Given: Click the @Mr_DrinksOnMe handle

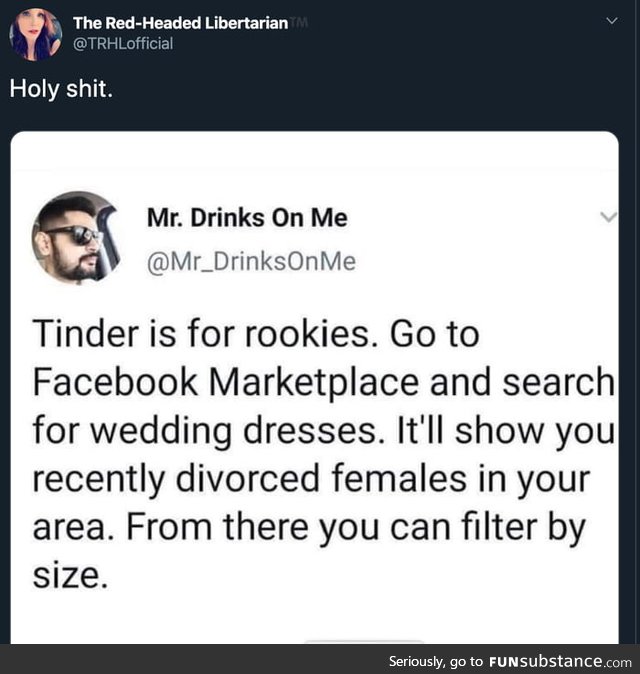Looking at the screenshot, I should pyautogui.click(x=251, y=262).
